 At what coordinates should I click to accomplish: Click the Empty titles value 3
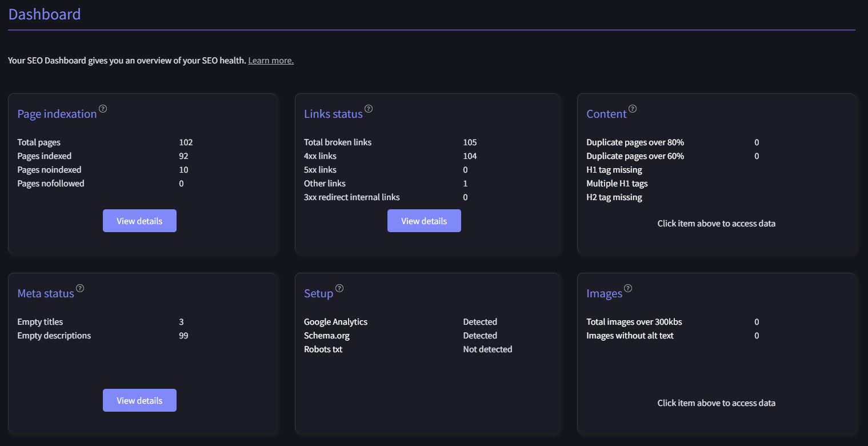pyautogui.click(x=181, y=322)
